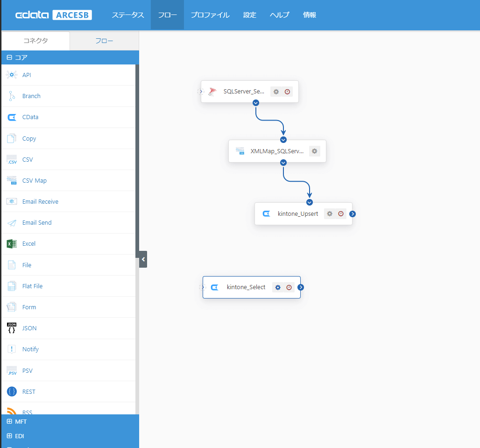
Task: Select the Form connector icon
Action: (x=12, y=307)
